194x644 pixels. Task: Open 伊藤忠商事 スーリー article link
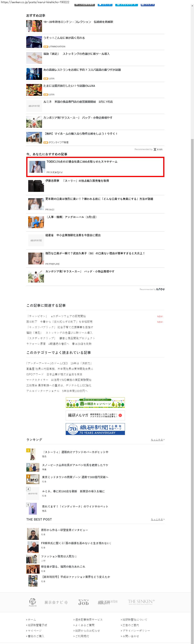pyautogui.click(x=77, y=181)
